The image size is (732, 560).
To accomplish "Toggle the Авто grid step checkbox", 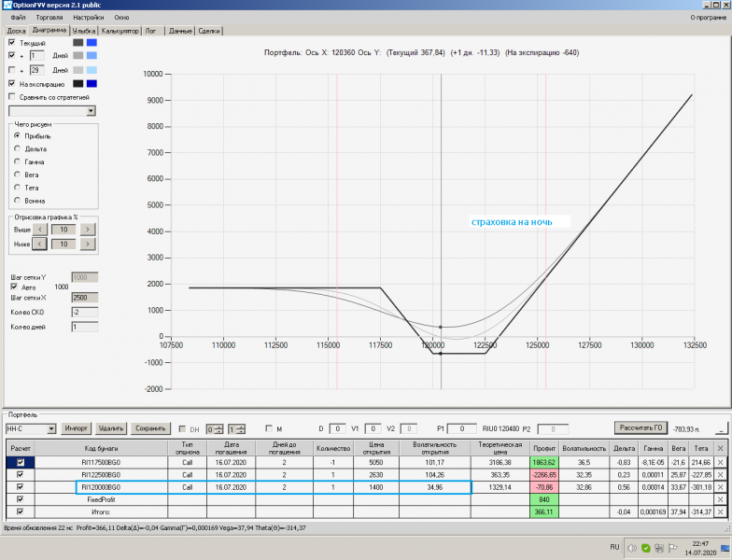I will coord(14,287).
